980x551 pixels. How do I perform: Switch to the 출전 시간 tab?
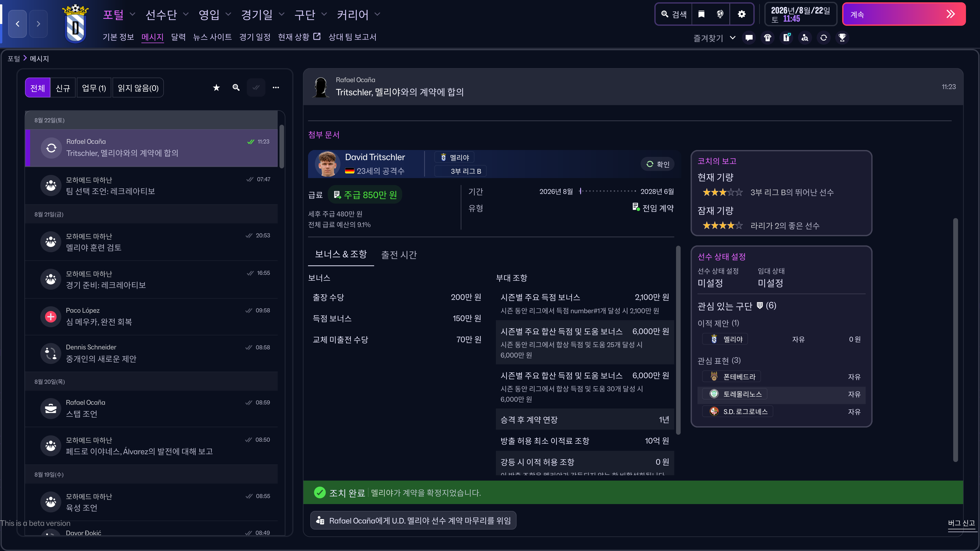pyautogui.click(x=399, y=255)
